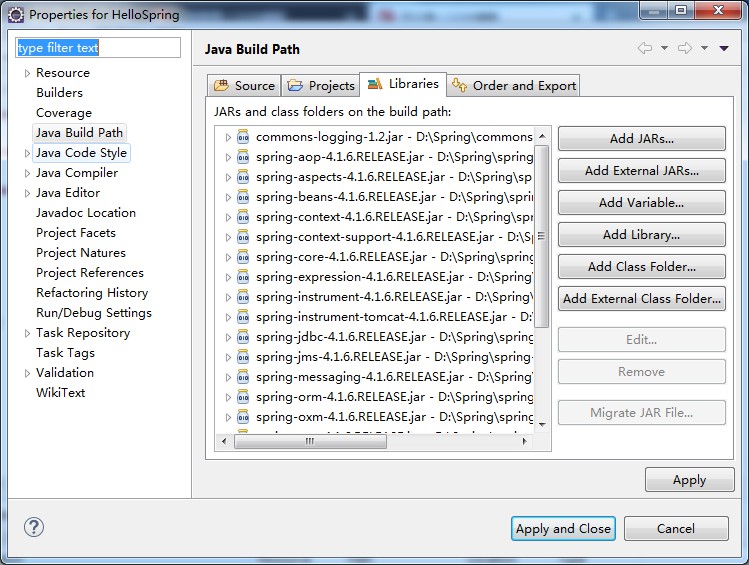Click the vertical scrollbar thumb of JAR list
Viewport: 749px width, 565px height.
pos(542,237)
